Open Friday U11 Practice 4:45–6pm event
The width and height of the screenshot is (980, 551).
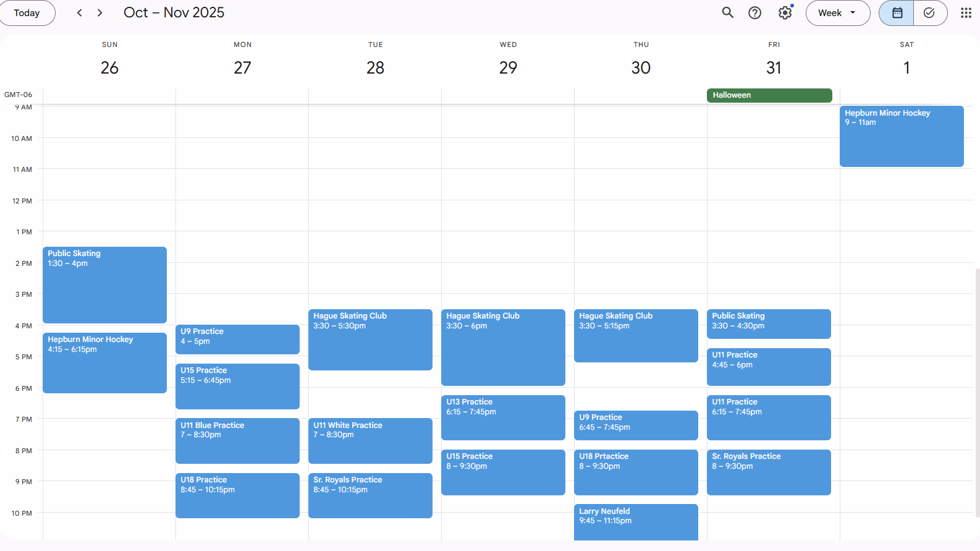tap(769, 367)
